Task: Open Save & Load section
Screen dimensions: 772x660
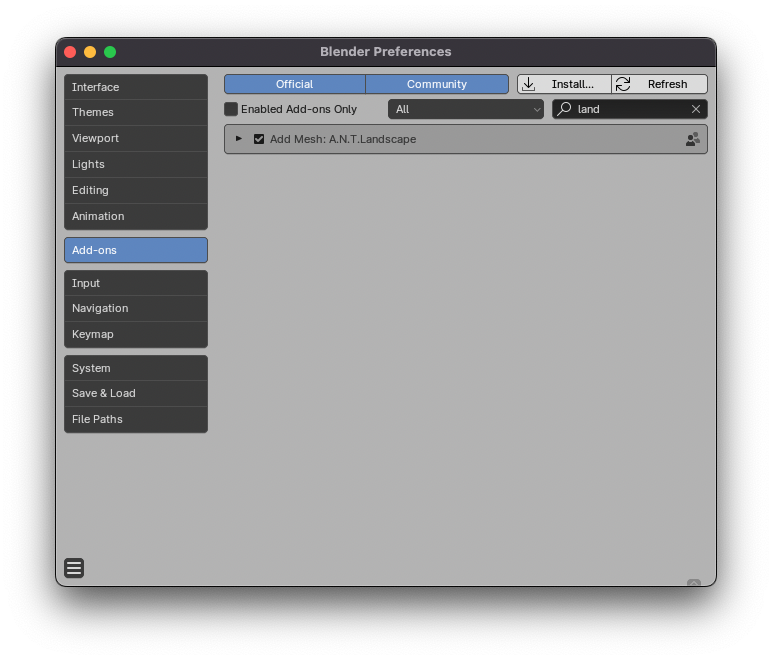Action: [136, 393]
